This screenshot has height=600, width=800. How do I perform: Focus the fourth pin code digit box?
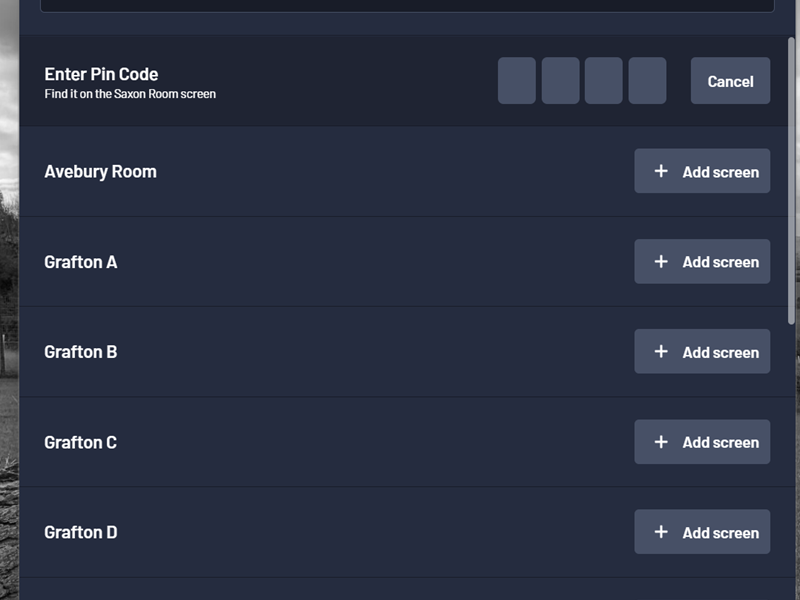647,81
